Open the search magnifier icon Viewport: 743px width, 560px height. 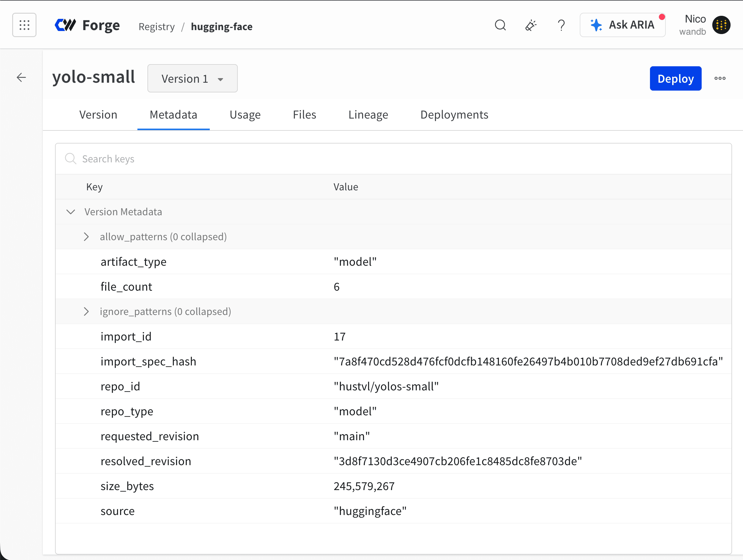click(500, 25)
